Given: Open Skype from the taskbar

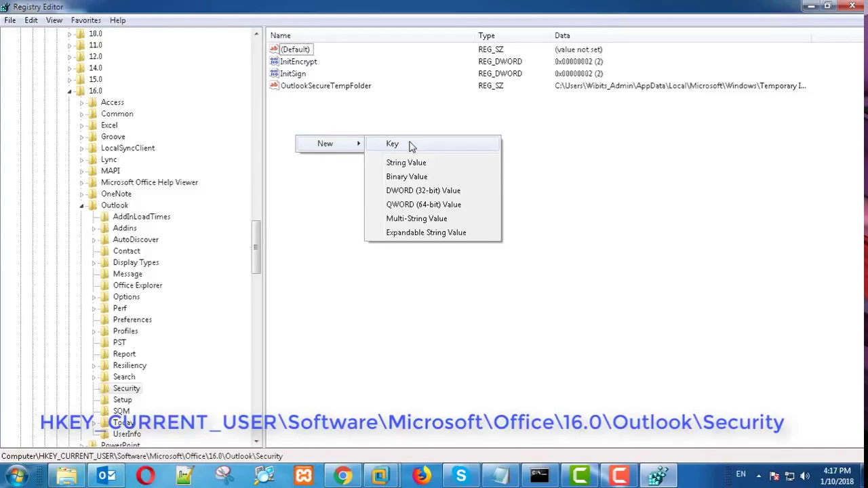Looking at the screenshot, I should coord(461,475).
